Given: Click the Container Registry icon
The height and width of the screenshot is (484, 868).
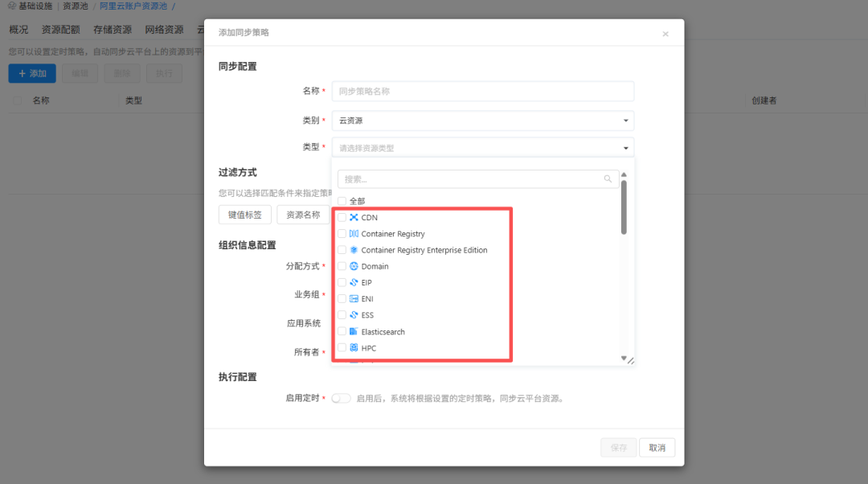Looking at the screenshot, I should click(x=354, y=234).
